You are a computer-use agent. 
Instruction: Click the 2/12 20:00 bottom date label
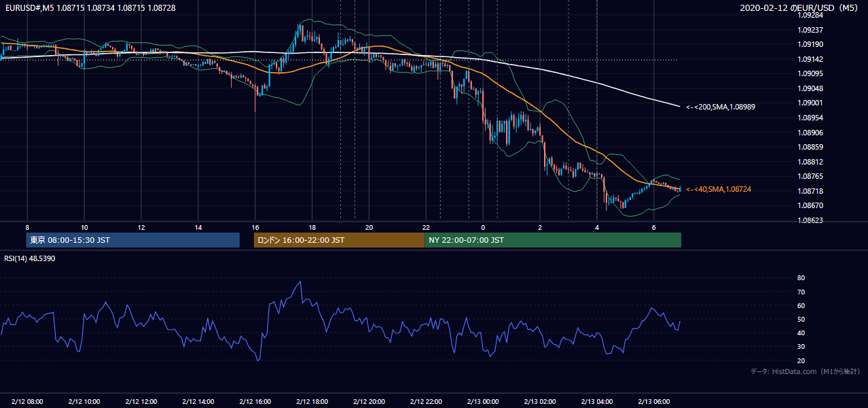click(x=369, y=402)
